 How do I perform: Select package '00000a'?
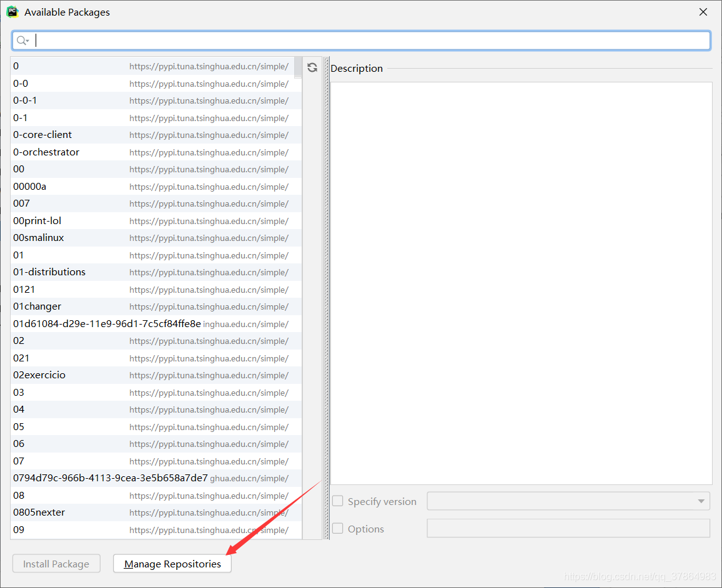[x=156, y=187]
